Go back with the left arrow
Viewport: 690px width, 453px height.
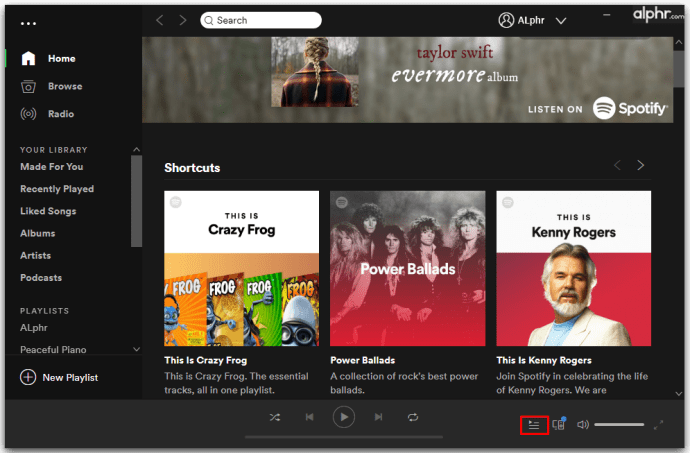coord(160,20)
